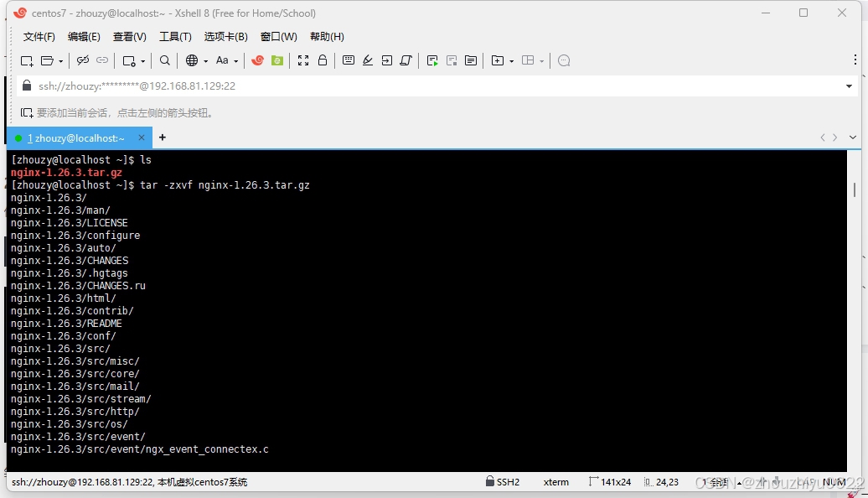
Task: Click the nginx-1.26.3/src/stream/ output line
Action: click(80, 399)
